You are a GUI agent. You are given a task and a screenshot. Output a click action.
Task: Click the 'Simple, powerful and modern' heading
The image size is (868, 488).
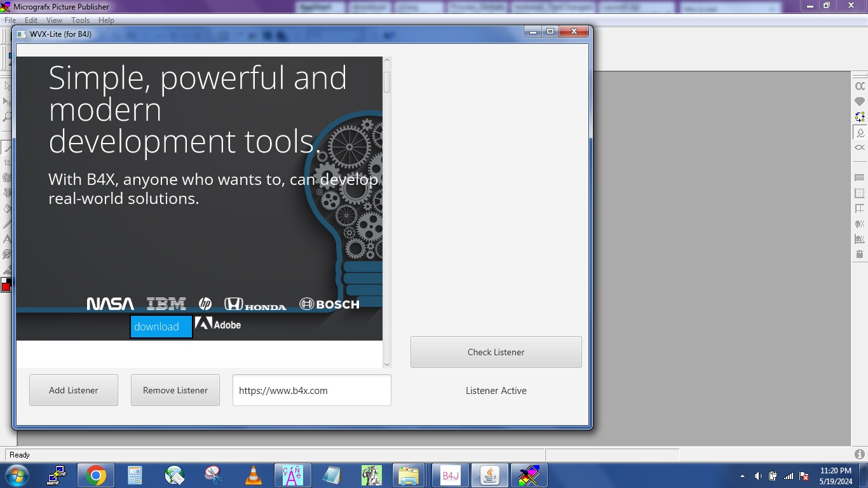(198, 109)
